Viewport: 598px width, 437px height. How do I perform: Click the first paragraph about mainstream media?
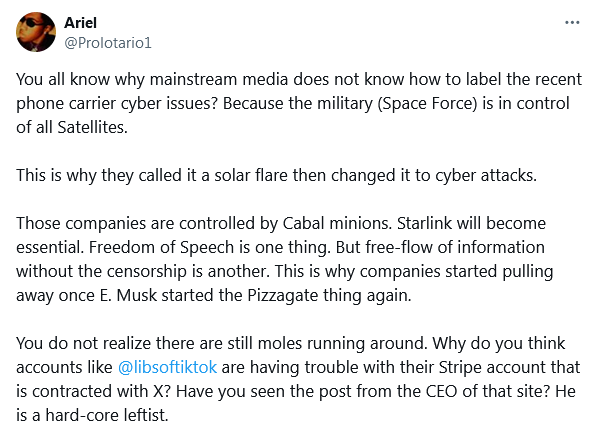[x=299, y=103]
